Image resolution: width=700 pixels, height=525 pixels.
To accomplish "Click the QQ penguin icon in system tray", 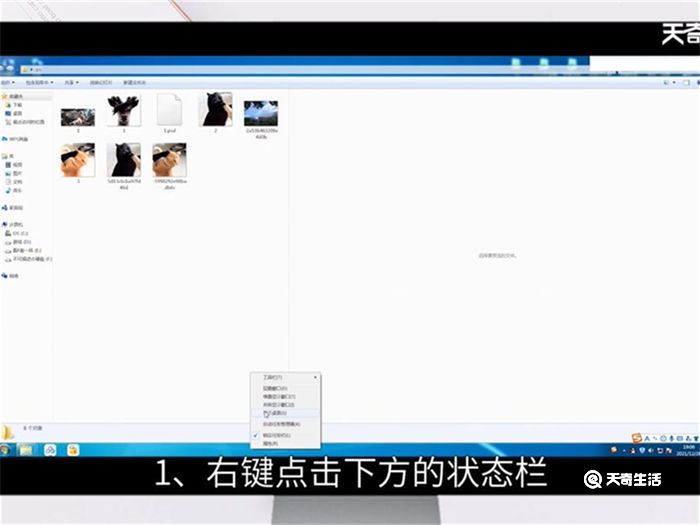I will [633, 451].
